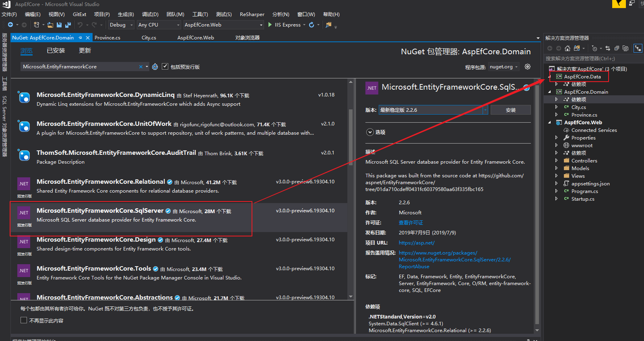Select the Relational package .NET icon
The width and height of the screenshot is (644, 341).
[24, 184]
